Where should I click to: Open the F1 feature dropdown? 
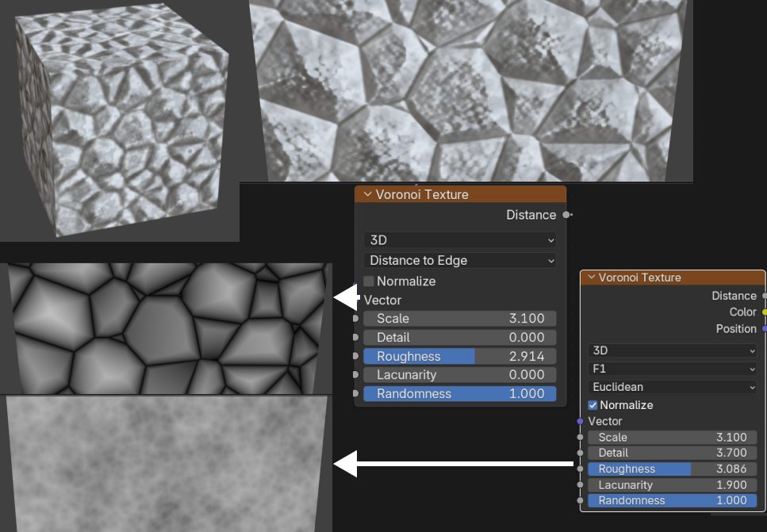(x=673, y=369)
